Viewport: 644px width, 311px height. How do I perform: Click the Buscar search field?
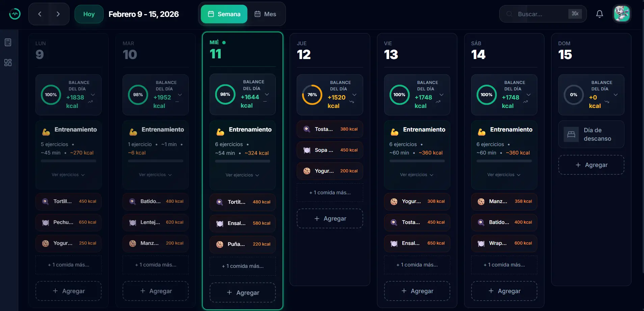point(540,14)
